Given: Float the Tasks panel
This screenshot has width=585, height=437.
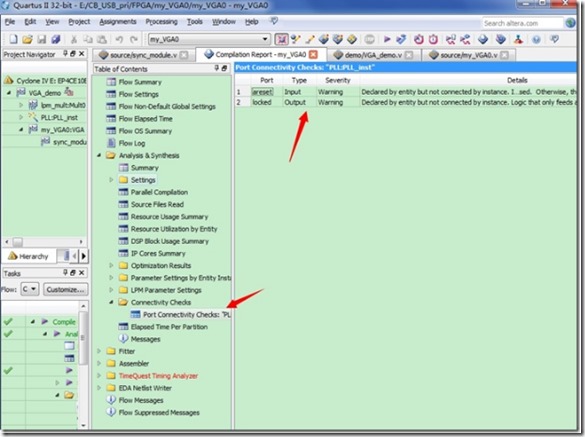Looking at the screenshot, I should [x=73, y=273].
